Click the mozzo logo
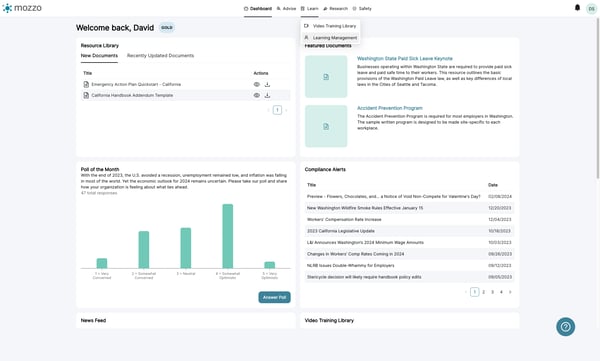Image resolution: width=600 pixels, height=361 pixels. (22, 8)
